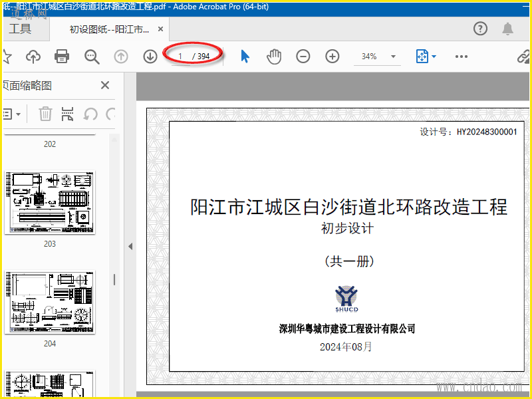Print the document with printer icon
Viewport: 532px width, 399px height.
click(62, 57)
